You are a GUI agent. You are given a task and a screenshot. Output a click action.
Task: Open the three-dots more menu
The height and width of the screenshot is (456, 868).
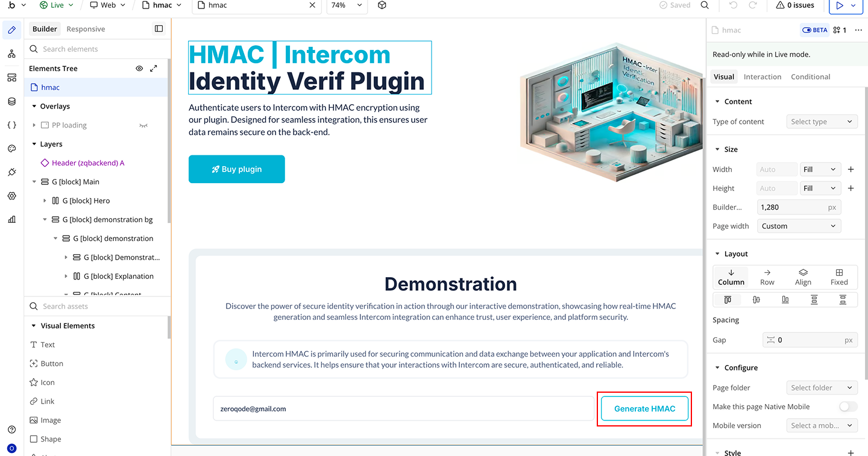[x=858, y=30]
